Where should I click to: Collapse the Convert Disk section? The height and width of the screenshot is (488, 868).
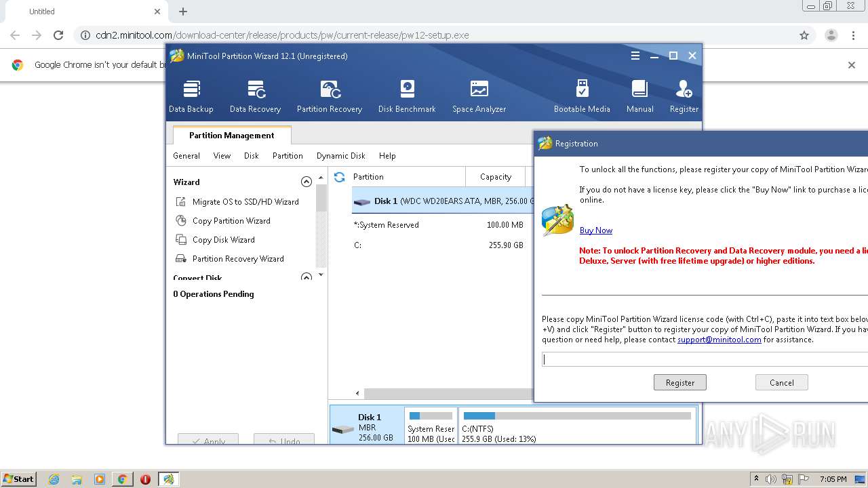307,277
